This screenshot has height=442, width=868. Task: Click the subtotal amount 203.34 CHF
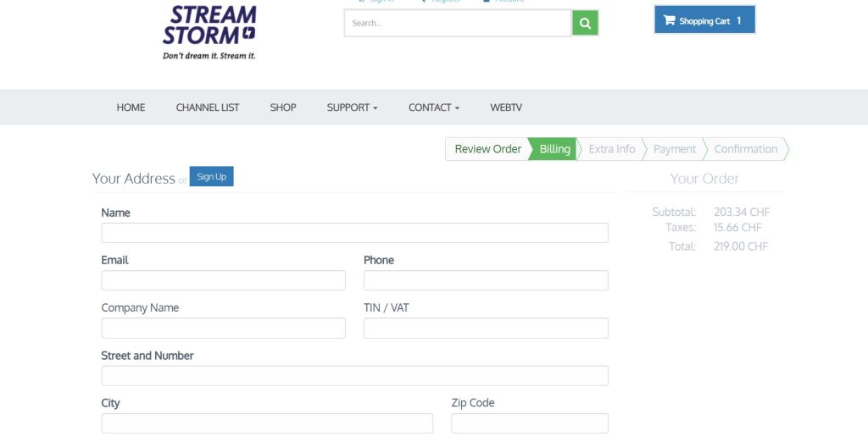tap(742, 212)
